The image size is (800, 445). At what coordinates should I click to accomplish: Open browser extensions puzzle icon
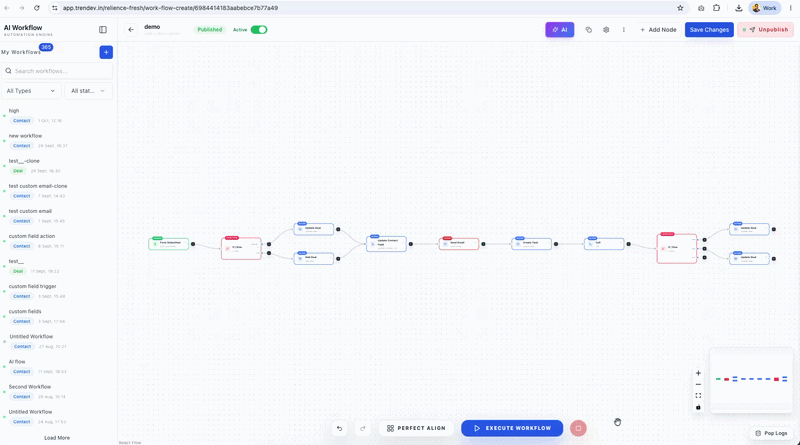tap(716, 8)
